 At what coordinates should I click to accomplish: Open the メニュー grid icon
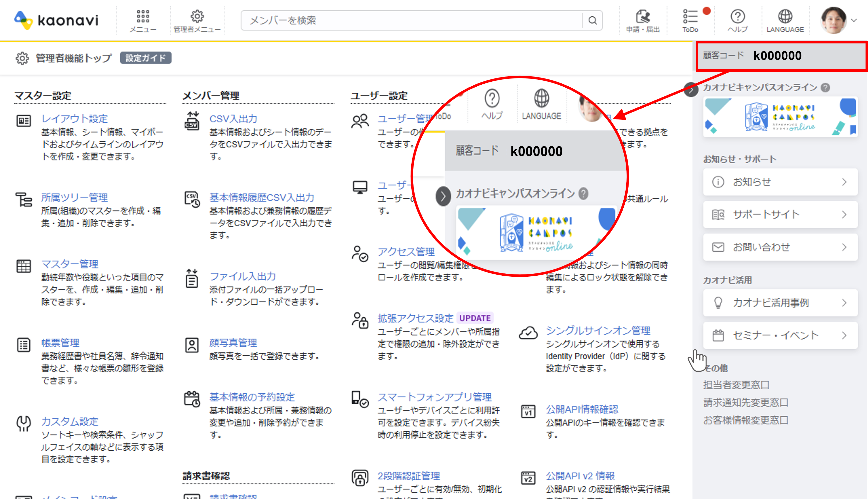144,16
